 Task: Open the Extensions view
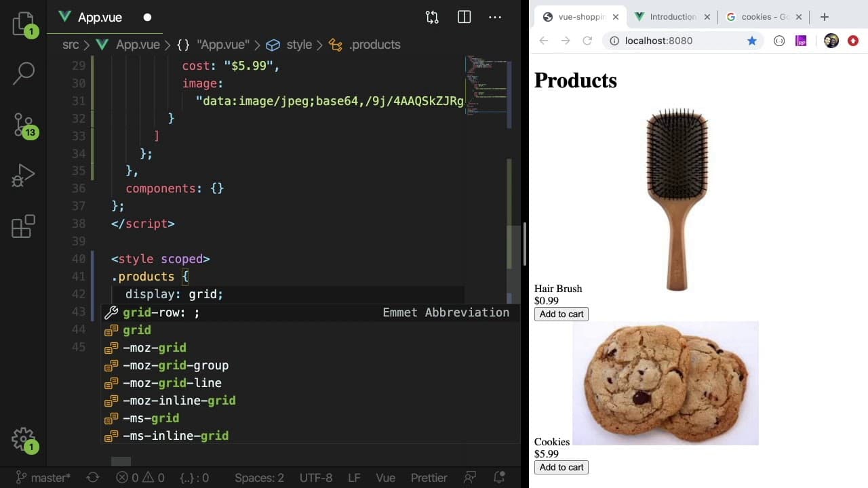click(24, 226)
